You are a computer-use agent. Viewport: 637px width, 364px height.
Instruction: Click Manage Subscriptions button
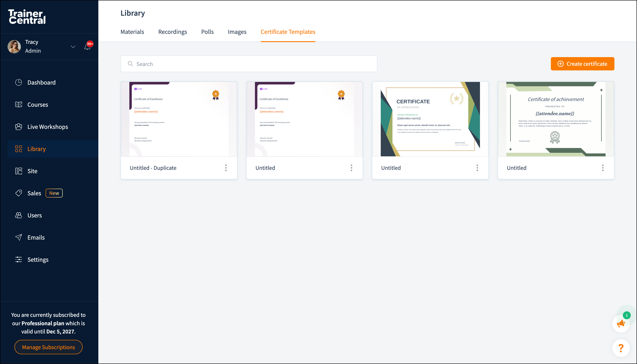(49, 347)
